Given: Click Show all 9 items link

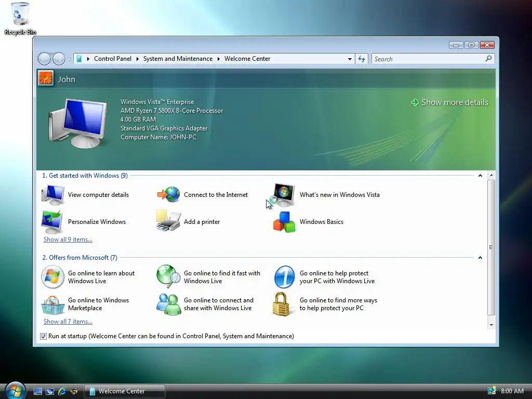Looking at the screenshot, I should pos(68,240).
